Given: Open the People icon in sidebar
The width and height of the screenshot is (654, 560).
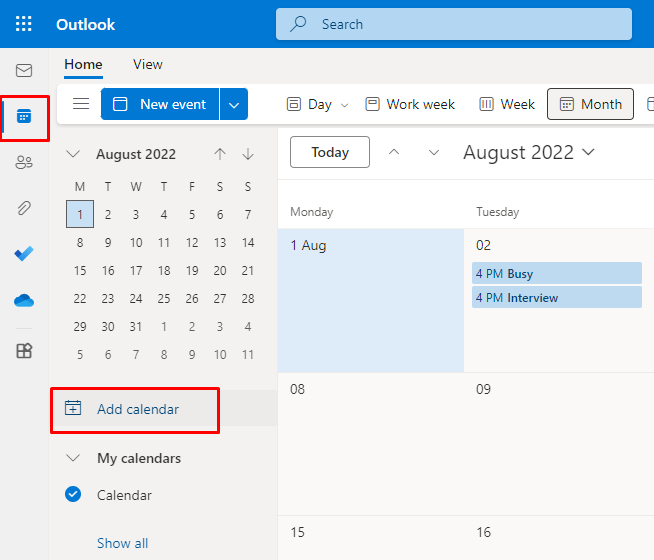Looking at the screenshot, I should [24, 162].
